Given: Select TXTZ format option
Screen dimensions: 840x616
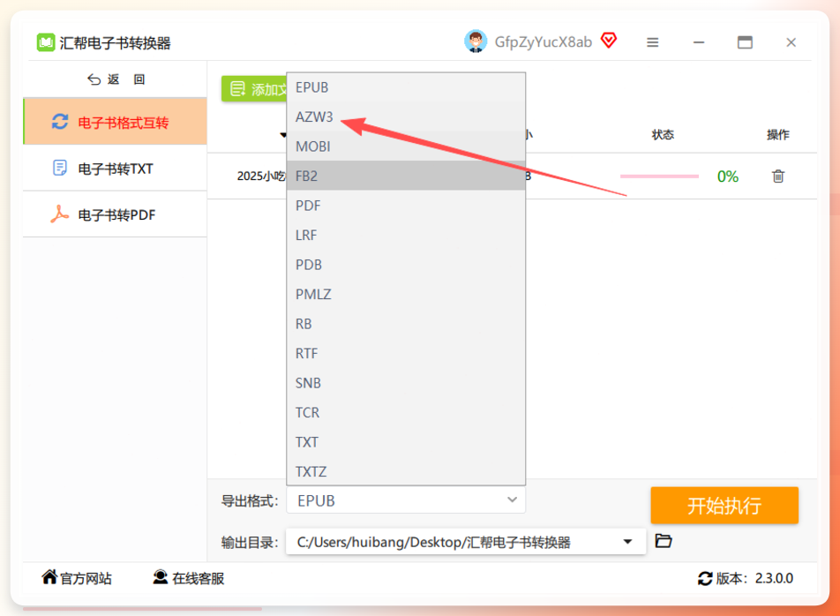Looking at the screenshot, I should [406, 471].
